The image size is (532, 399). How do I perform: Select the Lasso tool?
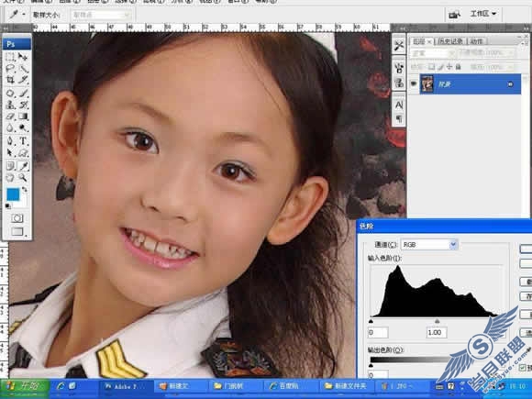[x=10, y=69]
